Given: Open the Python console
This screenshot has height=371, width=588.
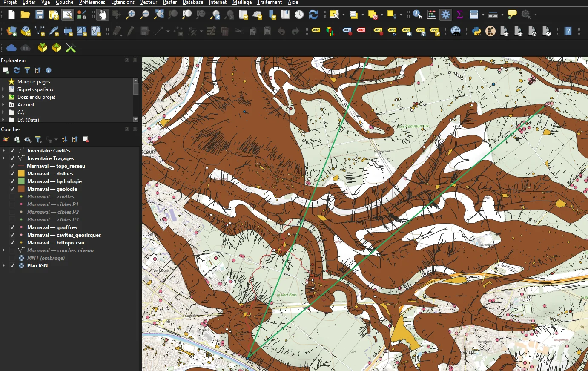Looking at the screenshot, I should pyautogui.click(x=476, y=31).
